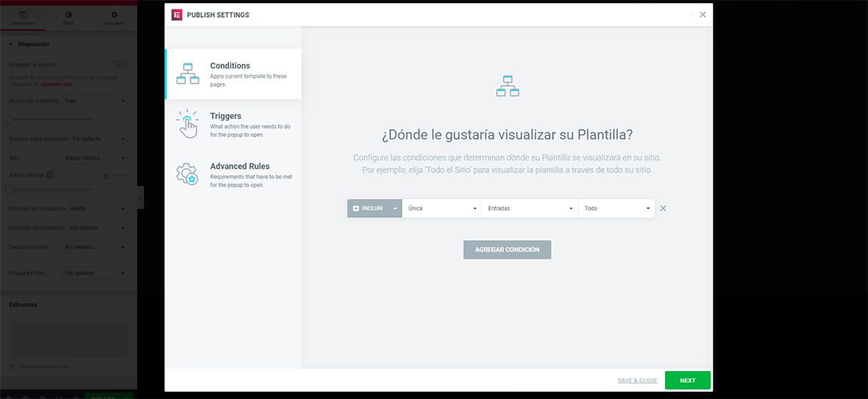Screen dimensions: 868x399
Task: Expand the Única condition dropdown
Action: (x=442, y=208)
